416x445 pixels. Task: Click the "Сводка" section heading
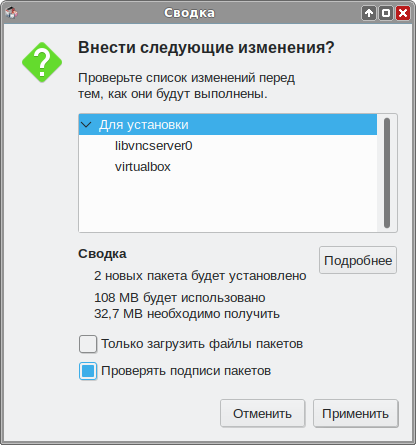point(102,254)
